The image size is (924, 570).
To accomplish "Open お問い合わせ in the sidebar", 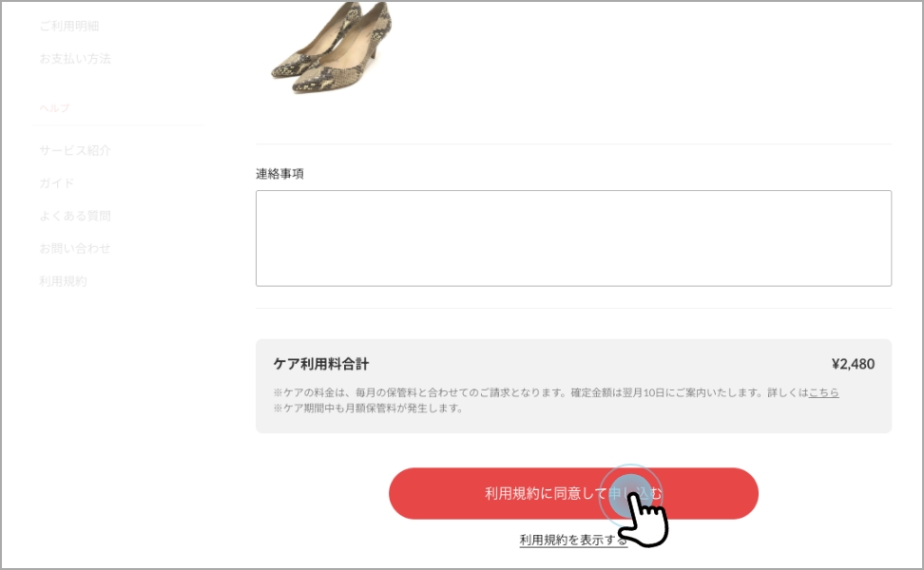I will click(75, 248).
